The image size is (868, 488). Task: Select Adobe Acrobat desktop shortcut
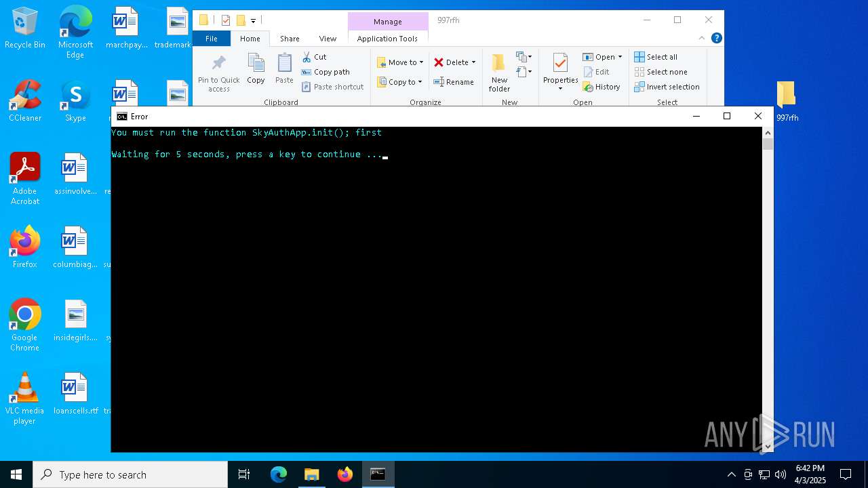25,179
